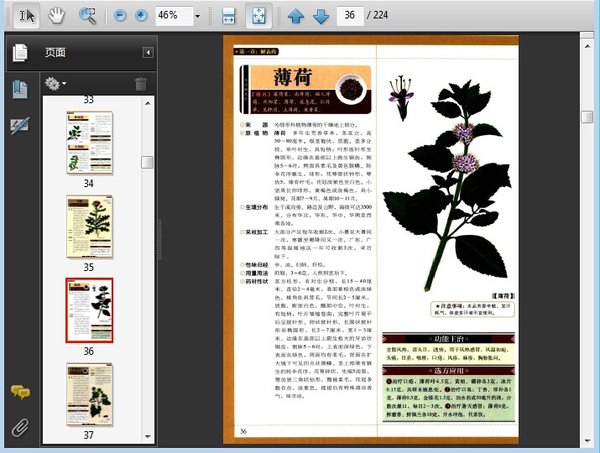Collapse the pages panel with arrow button
This screenshot has height=453, width=600.
148,52
